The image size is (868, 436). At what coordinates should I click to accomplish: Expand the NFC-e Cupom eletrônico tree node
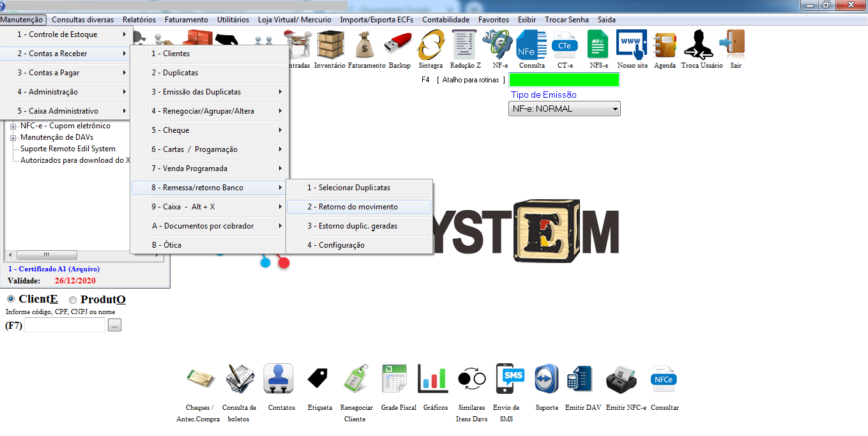pos(13,126)
